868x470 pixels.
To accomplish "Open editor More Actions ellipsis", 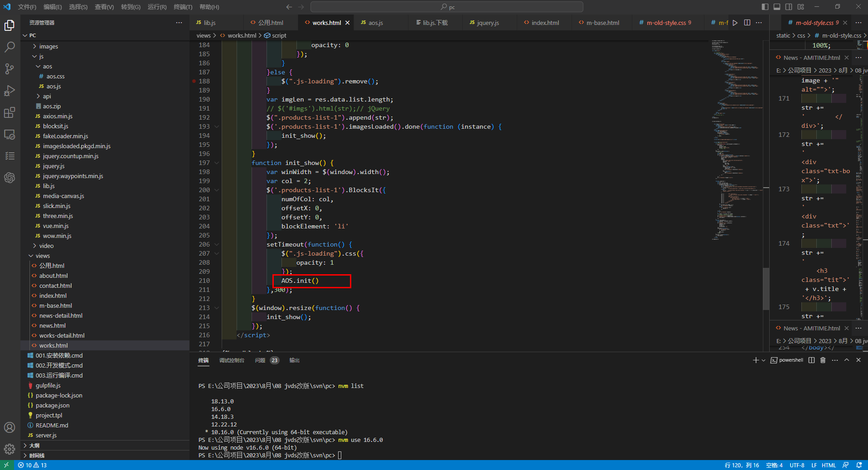I will pyautogui.click(x=759, y=23).
